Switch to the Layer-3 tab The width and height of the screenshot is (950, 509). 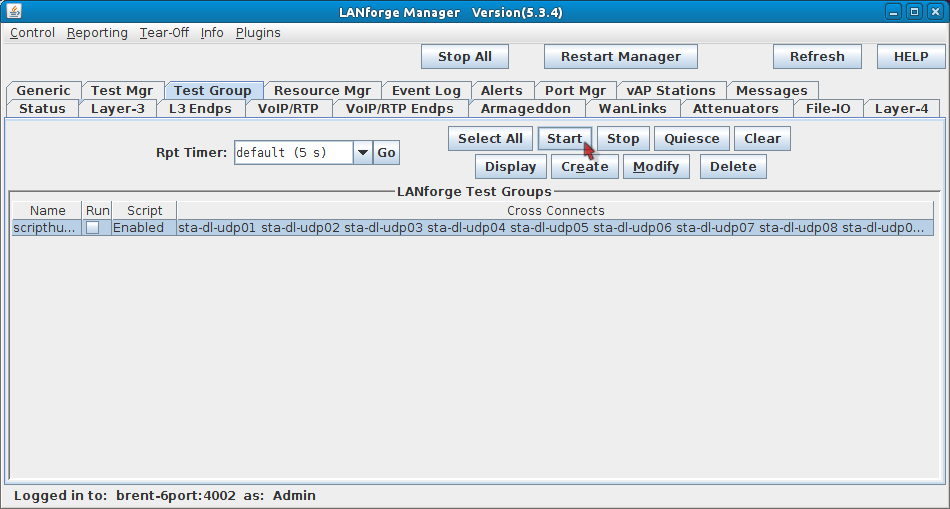[x=118, y=108]
